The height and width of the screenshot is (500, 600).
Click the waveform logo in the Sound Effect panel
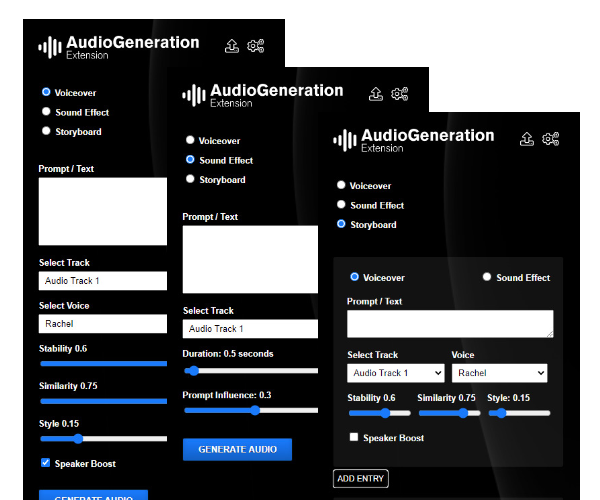tap(194, 95)
